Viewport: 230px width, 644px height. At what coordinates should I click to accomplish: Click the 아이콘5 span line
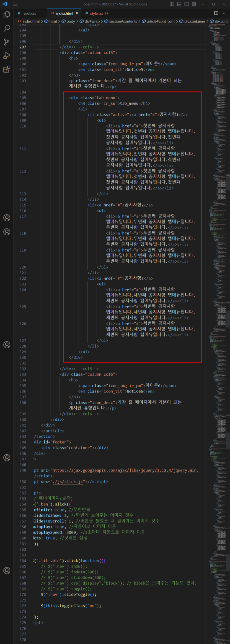point(127,64)
